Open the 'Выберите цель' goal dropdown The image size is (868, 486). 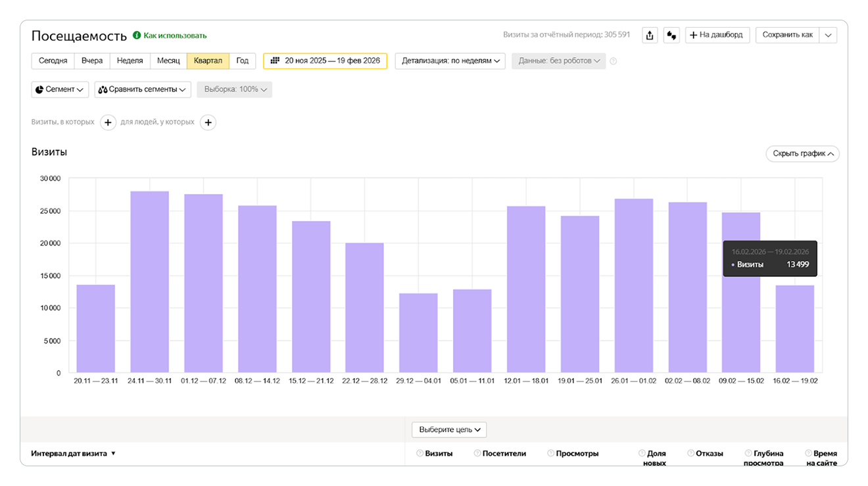449,429
